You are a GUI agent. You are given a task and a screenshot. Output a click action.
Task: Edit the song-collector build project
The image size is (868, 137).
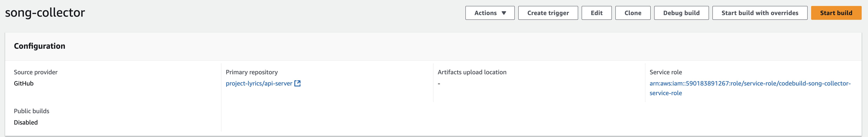coord(596,13)
